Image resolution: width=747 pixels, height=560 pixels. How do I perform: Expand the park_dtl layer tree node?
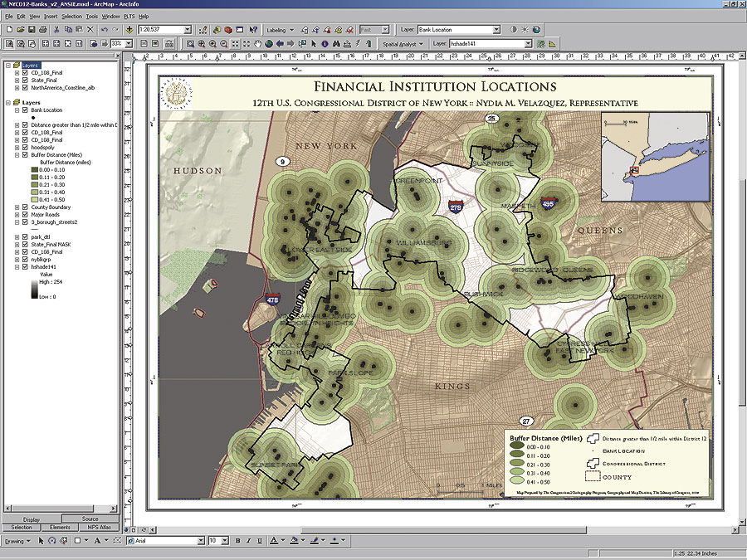(17, 237)
